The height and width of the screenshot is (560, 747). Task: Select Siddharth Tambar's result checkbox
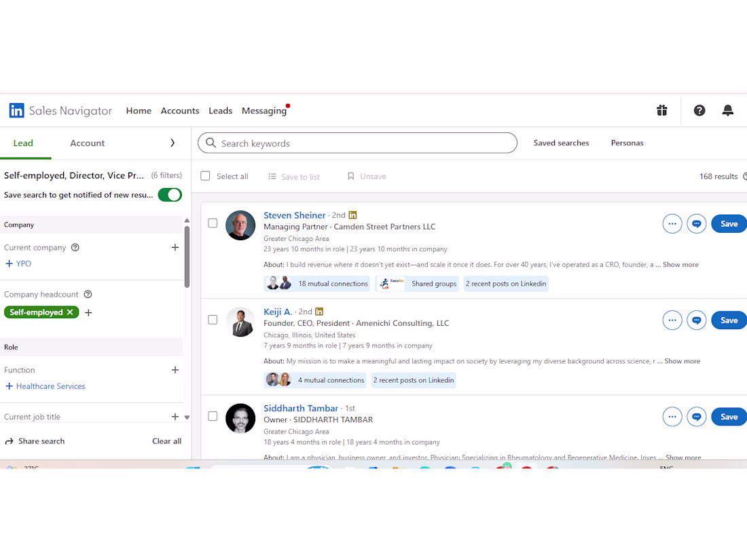(213, 416)
